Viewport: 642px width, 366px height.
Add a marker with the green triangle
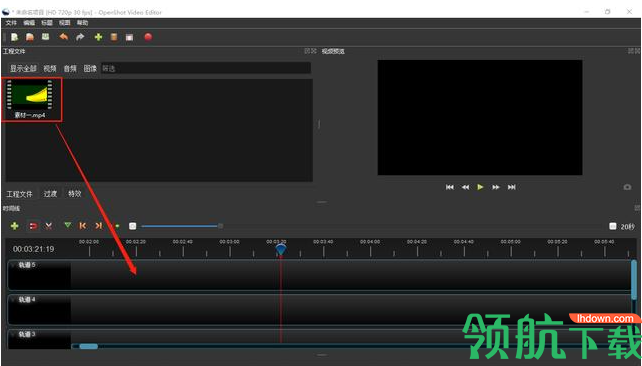[68, 225]
